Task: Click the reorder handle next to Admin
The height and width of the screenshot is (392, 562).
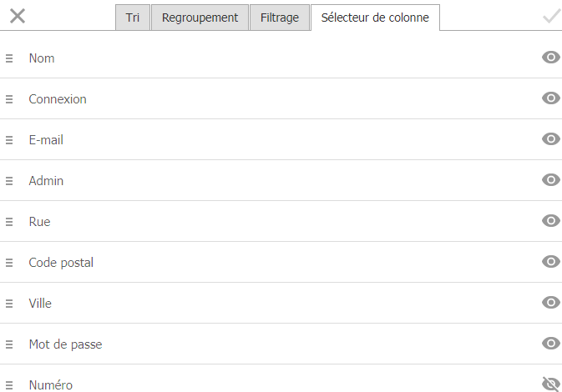Action: click(9, 181)
